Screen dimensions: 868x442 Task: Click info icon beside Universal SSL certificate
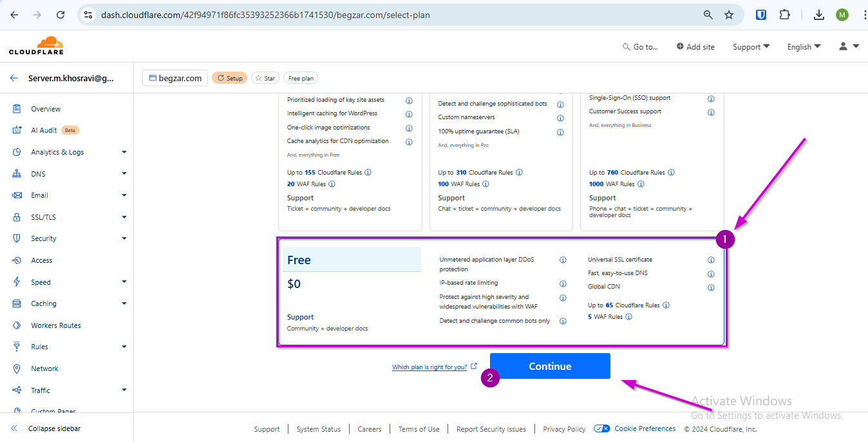(x=711, y=260)
